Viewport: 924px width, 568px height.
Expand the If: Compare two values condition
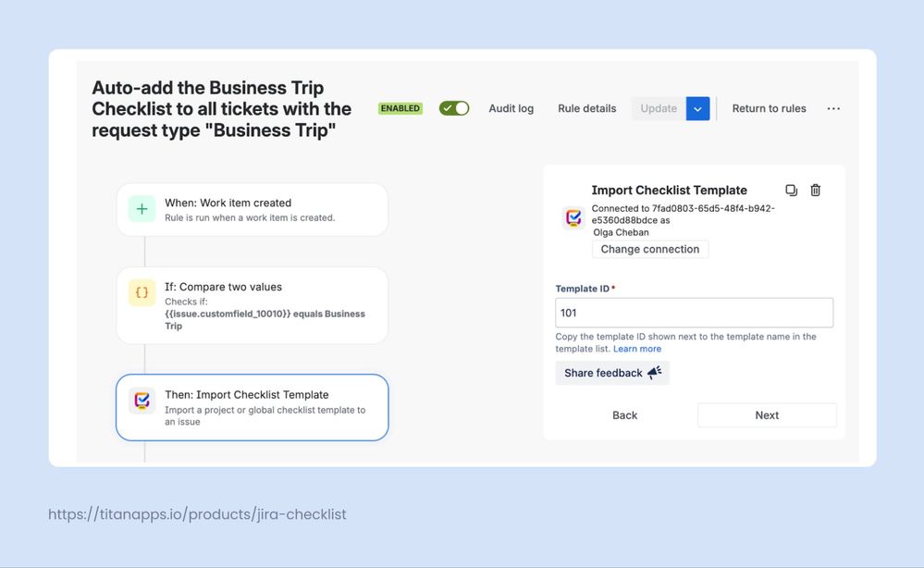pyautogui.click(x=252, y=305)
